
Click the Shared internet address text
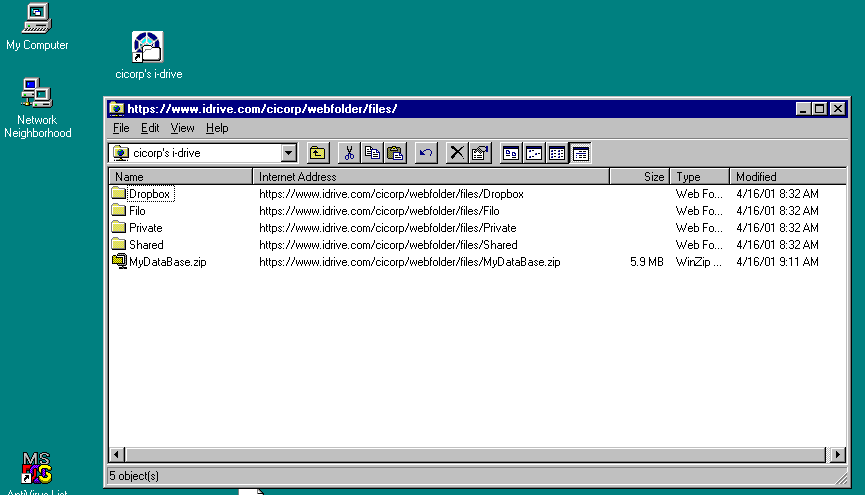(x=388, y=245)
